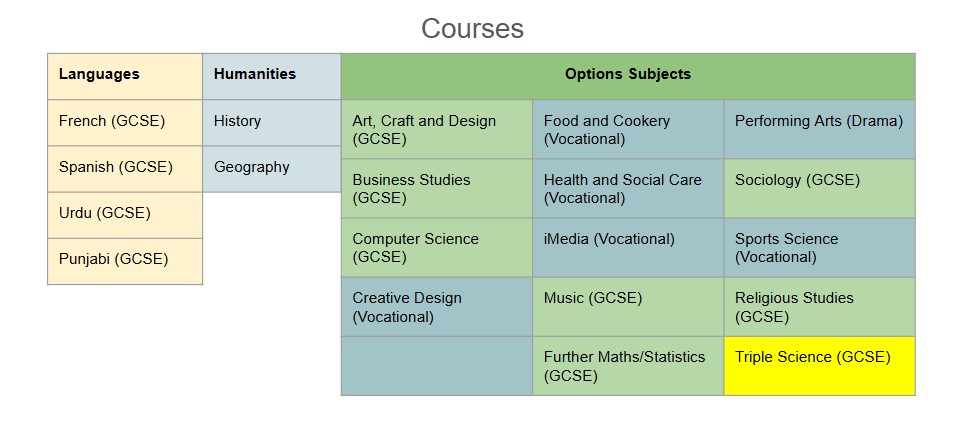972x441 pixels.
Task: Choose the Geography cell
Action: [271, 168]
